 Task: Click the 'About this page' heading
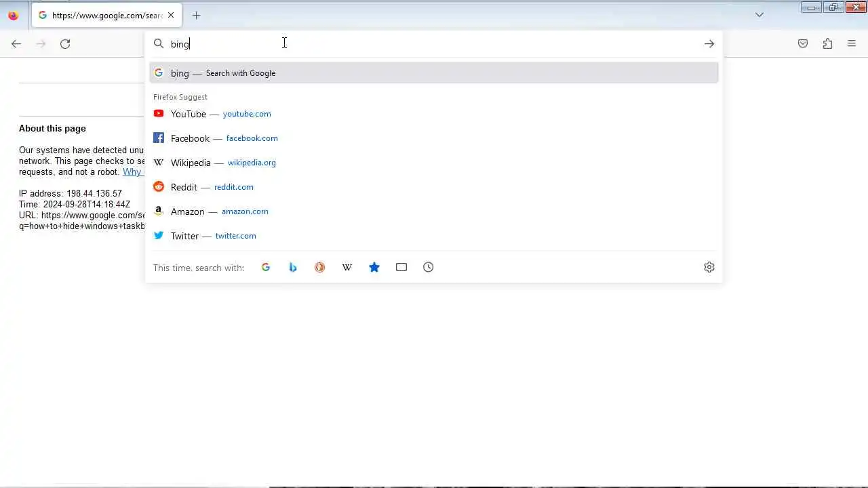pos(52,128)
